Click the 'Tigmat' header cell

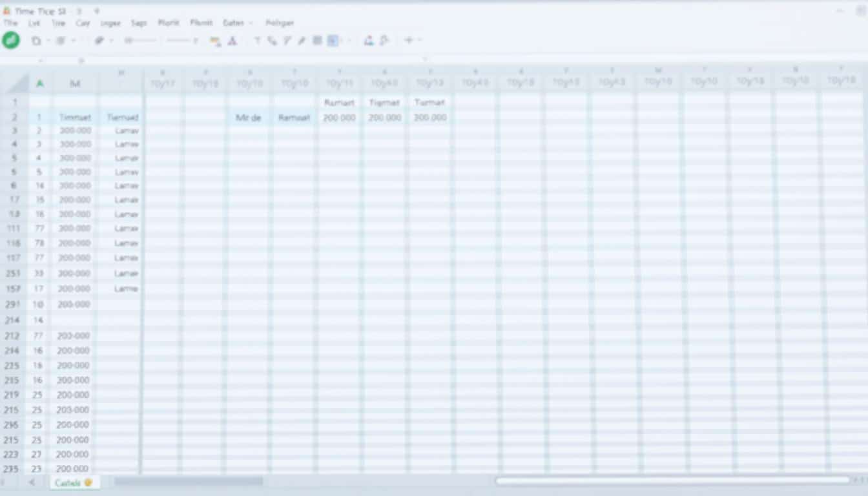click(x=384, y=102)
